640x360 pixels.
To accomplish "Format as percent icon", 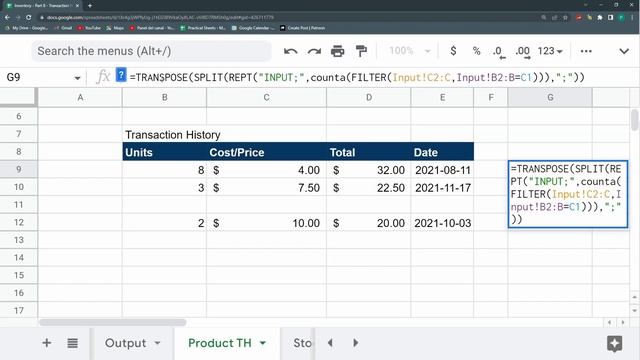I will 476,51.
